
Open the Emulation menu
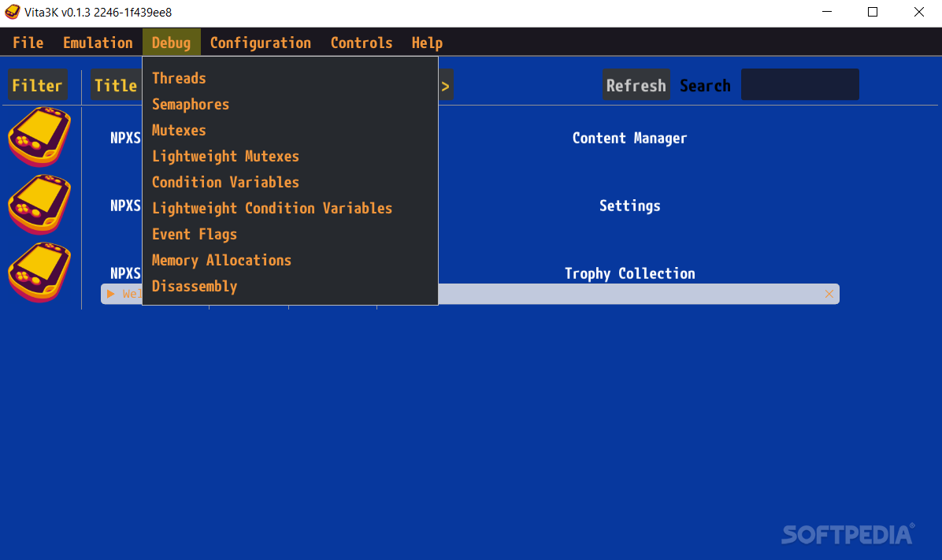pyautogui.click(x=98, y=43)
